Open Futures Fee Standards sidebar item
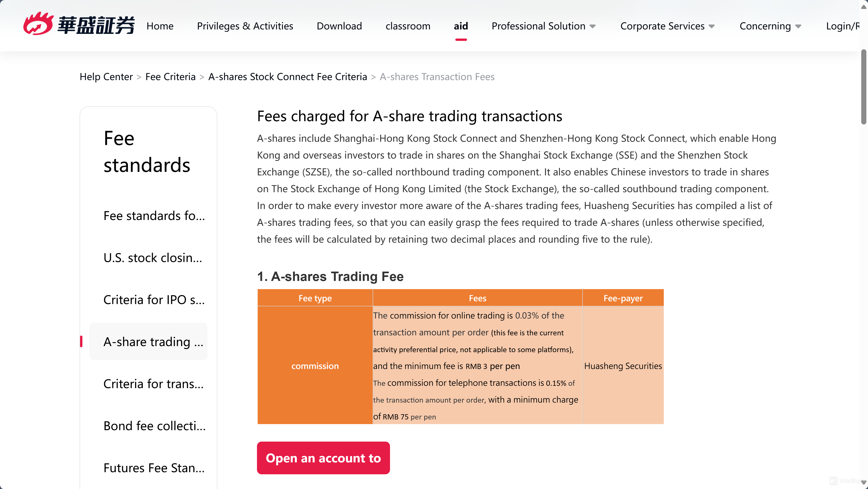 point(154,468)
